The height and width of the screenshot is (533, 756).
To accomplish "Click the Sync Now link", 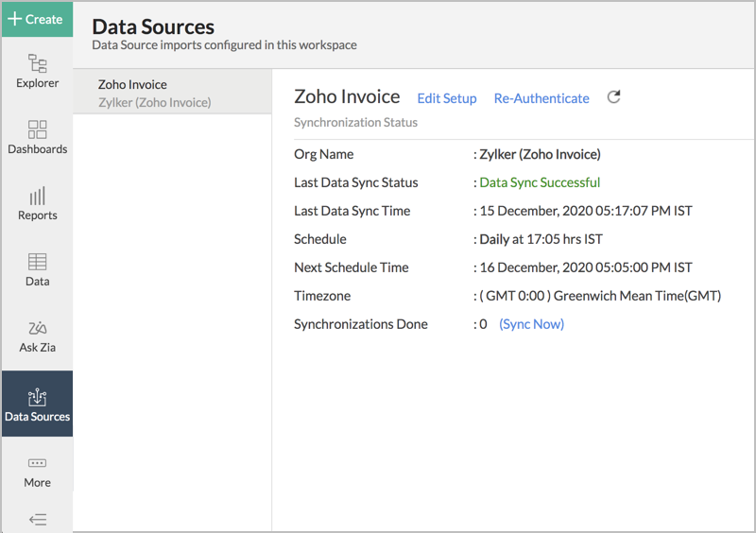I will pyautogui.click(x=531, y=324).
